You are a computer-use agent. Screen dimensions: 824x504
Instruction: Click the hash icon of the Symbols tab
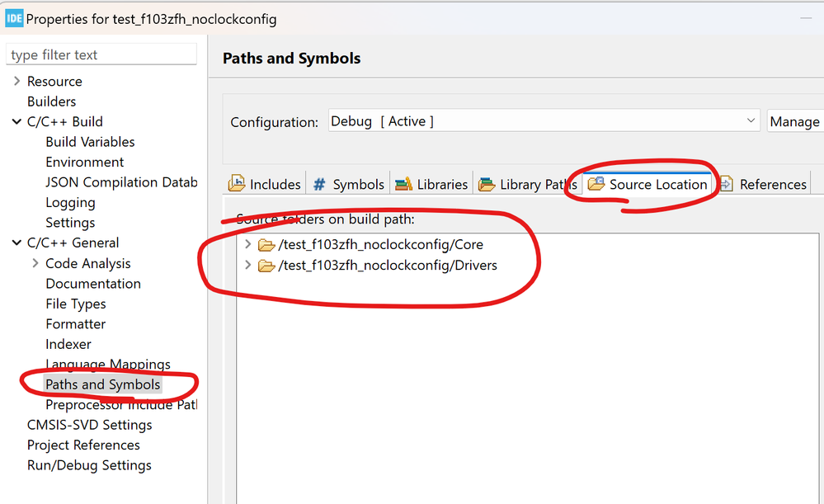coord(319,185)
